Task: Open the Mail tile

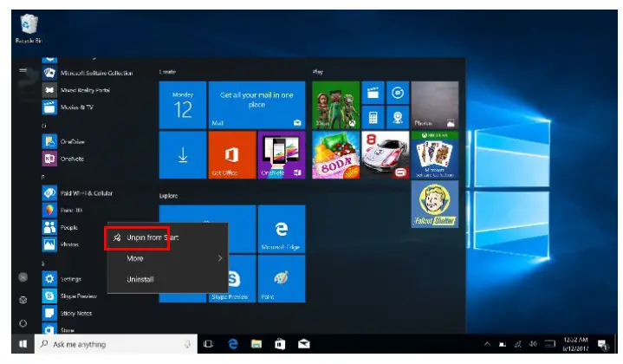Action: [256, 106]
